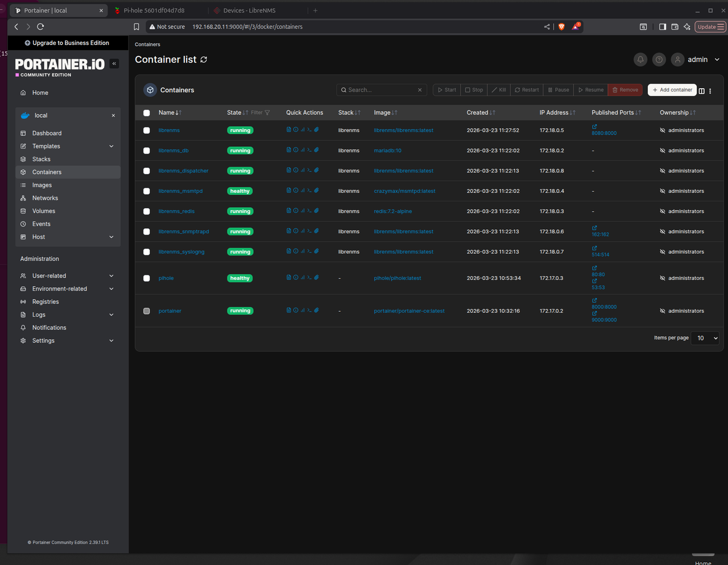728x565 pixels.
Task: Refresh the Container list via refresh icon
Action: point(204,59)
